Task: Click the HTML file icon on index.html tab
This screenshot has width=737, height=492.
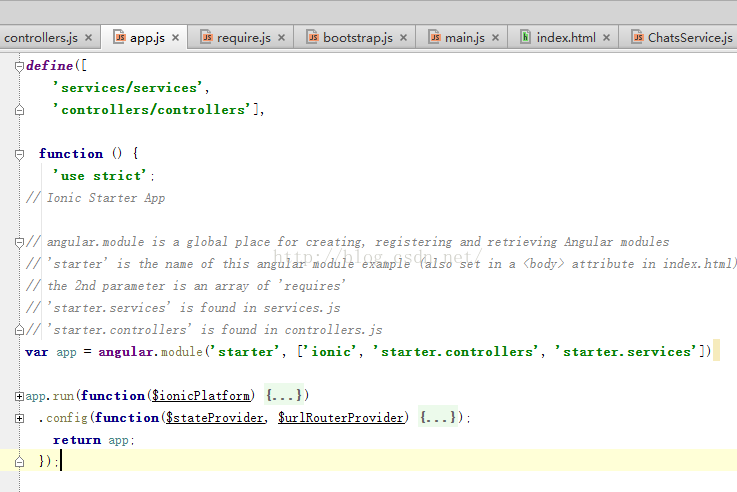Action: click(x=525, y=37)
